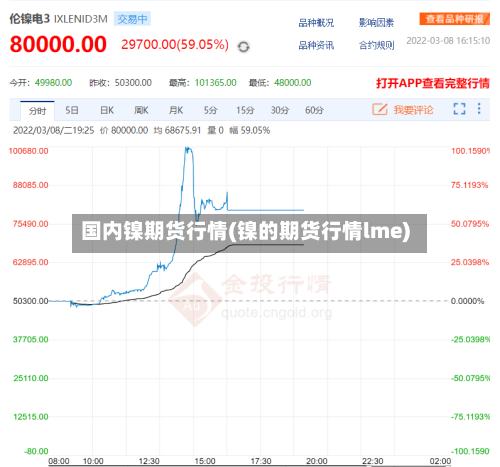This screenshot has height=467, width=500.
Task: Click the 0.0000% right axis label
Action: point(467,301)
